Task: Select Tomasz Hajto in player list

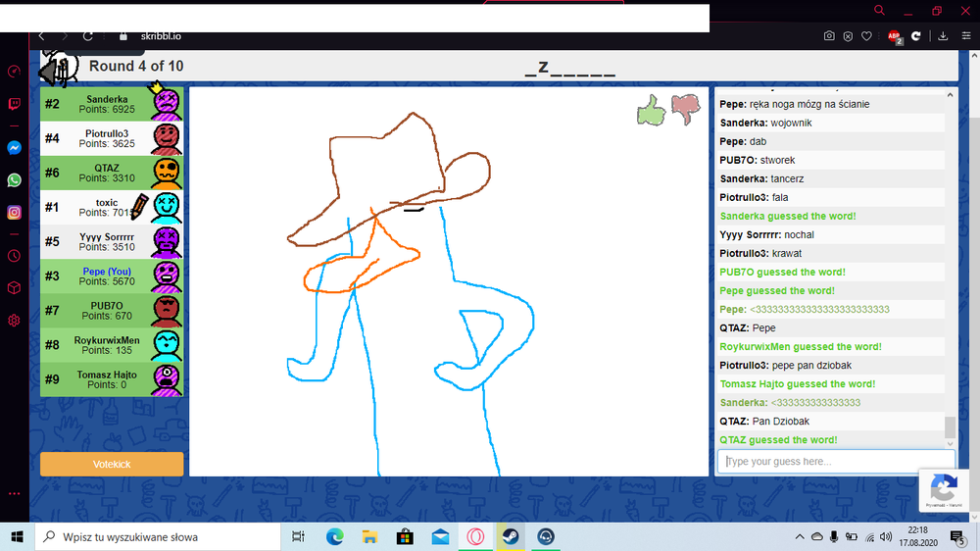Action: (112, 379)
